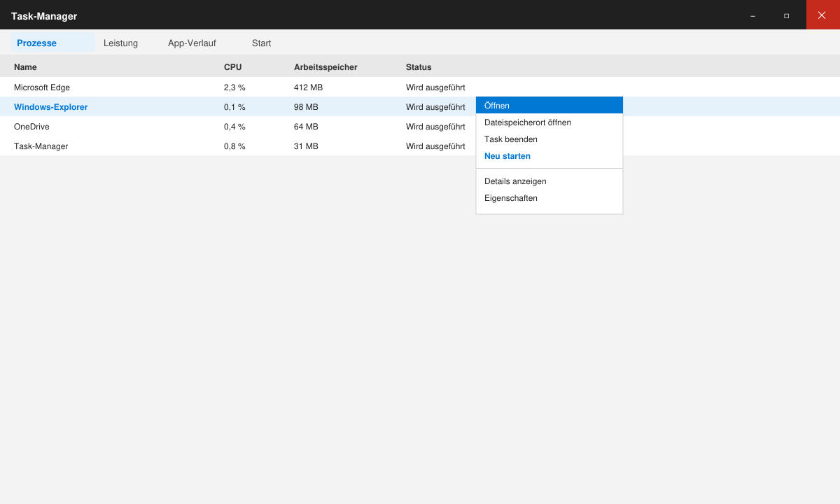Select the Microsoft Edge process row
Viewport: 840px width, 504px height.
coord(420,87)
